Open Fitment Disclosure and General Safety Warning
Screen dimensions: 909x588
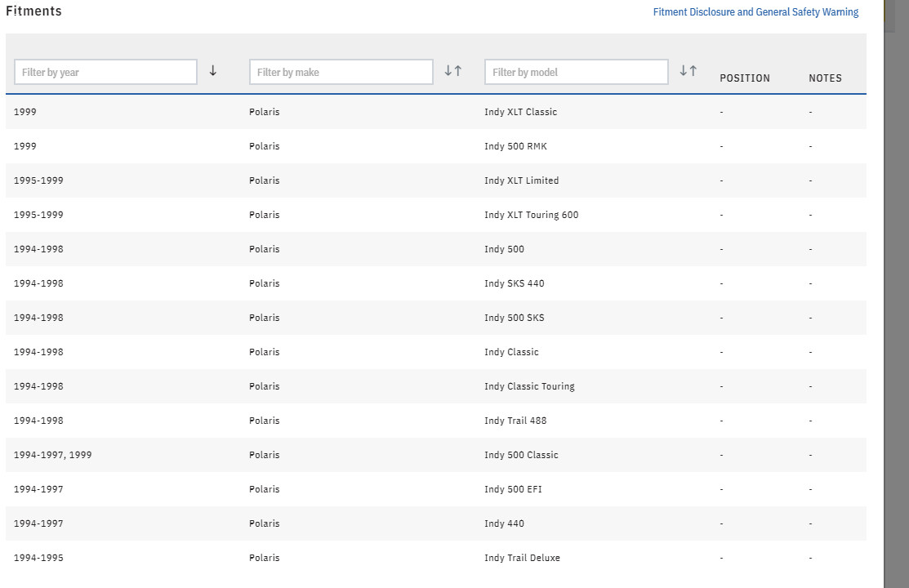point(755,12)
